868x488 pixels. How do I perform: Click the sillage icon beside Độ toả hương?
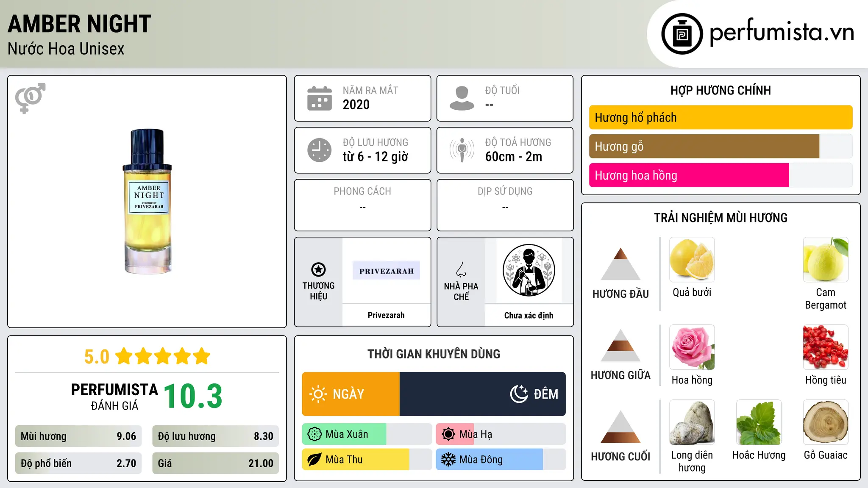(x=462, y=150)
